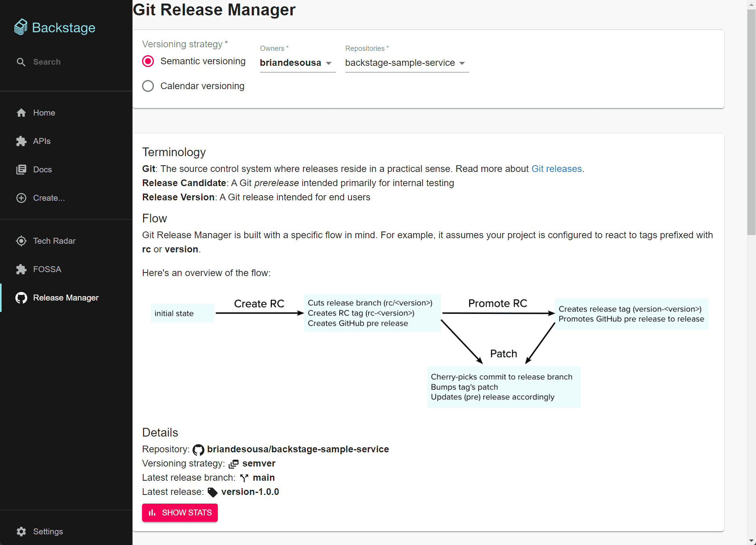Click the Backstage logo icon
This screenshot has width=756, height=545.
[x=21, y=27]
